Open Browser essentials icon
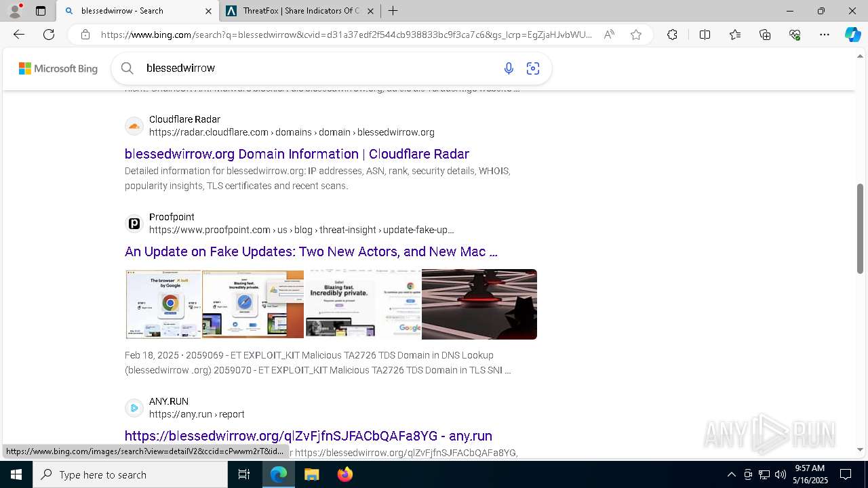868x488 pixels. click(x=795, y=35)
